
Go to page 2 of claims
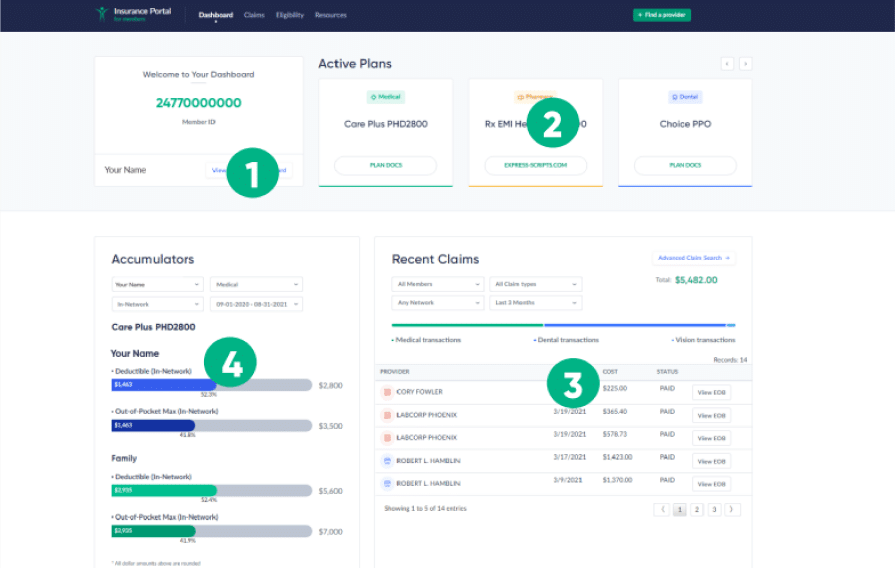coord(697,509)
